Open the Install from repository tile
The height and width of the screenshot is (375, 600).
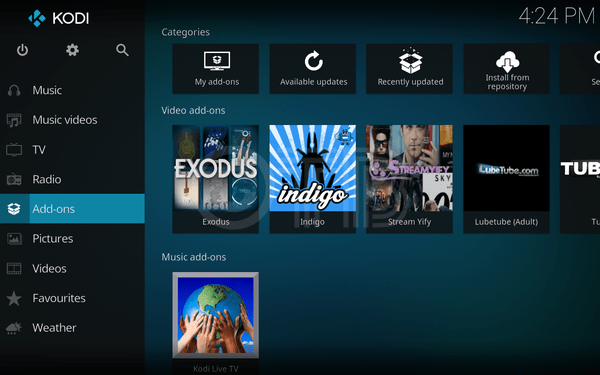507,68
